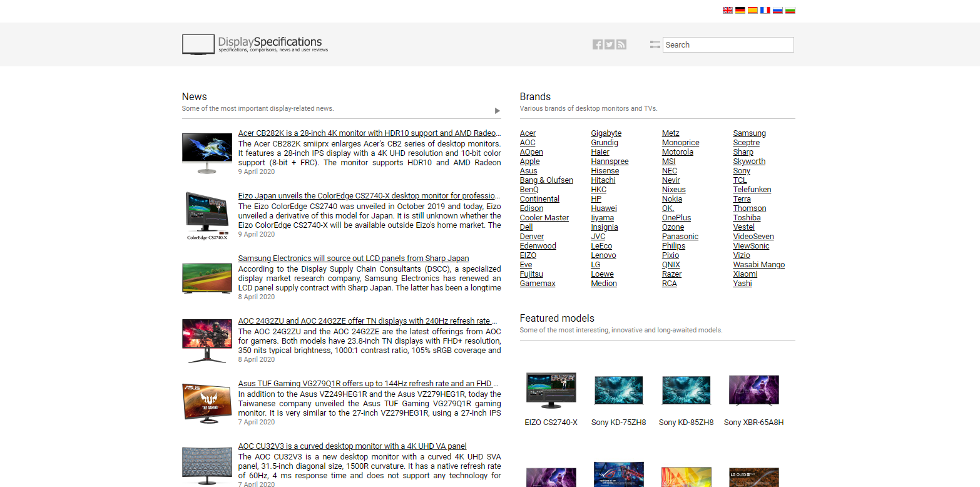The width and height of the screenshot is (980, 487).
Task: Open the Asus TUF Gaming news thumbnail
Action: point(207,403)
